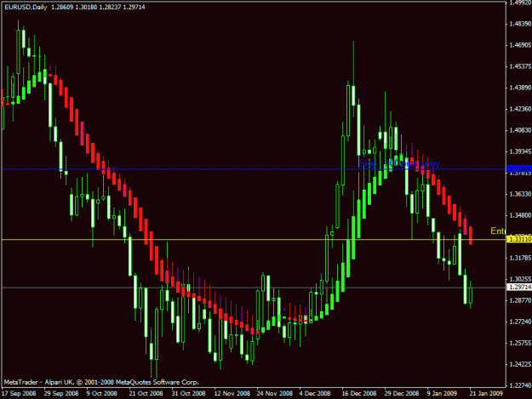This screenshot has width=532, height=399.
Task: Click the 4 Dec 2008 date label
Action: [314, 394]
